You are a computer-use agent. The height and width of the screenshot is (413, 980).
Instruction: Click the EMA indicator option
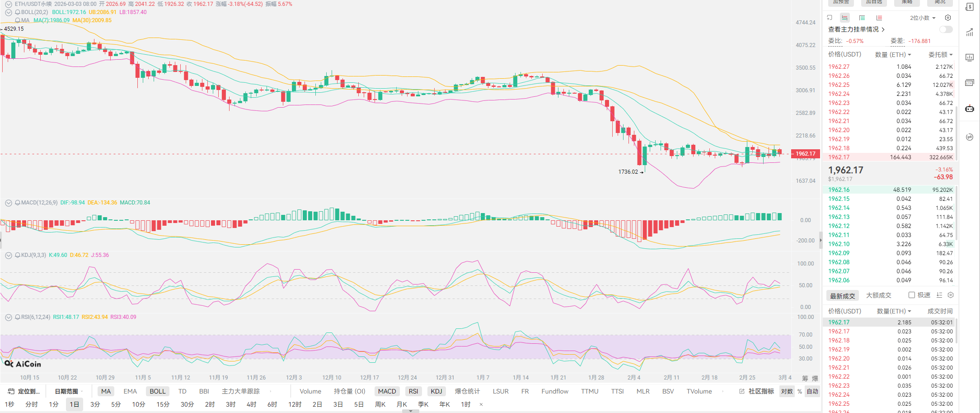pyautogui.click(x=130, y=391)
